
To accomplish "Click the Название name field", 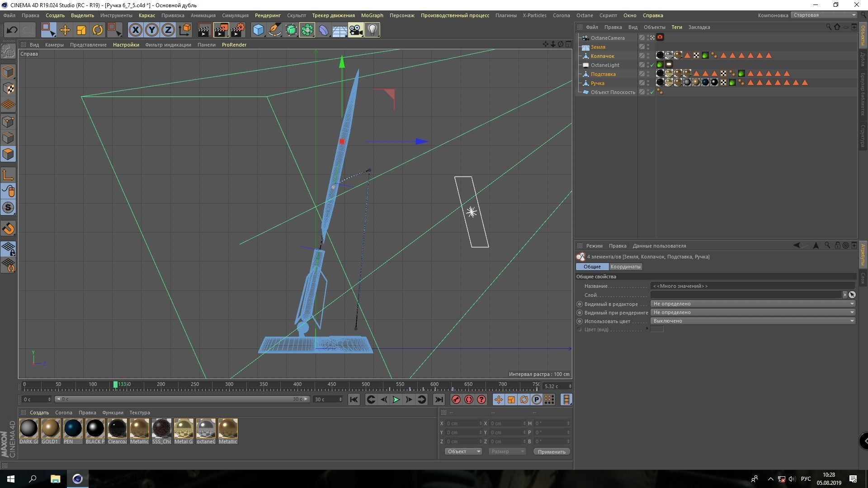I will tap(753, 286).
